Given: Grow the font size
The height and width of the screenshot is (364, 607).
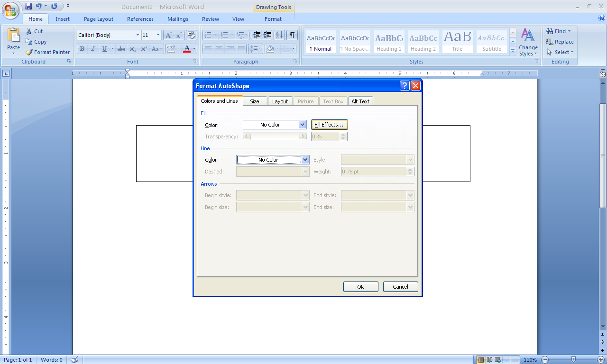Looking at the screenshot, I should coord(168,35).
